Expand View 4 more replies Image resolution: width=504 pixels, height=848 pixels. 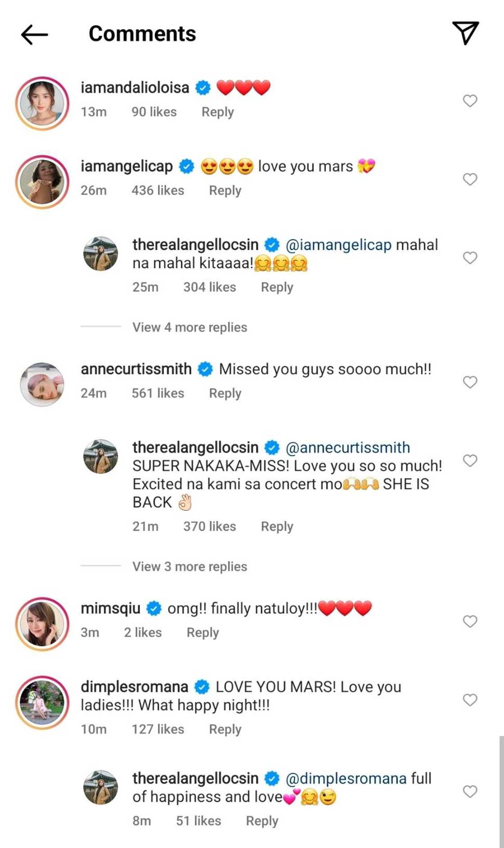click(x=189, y=327)
